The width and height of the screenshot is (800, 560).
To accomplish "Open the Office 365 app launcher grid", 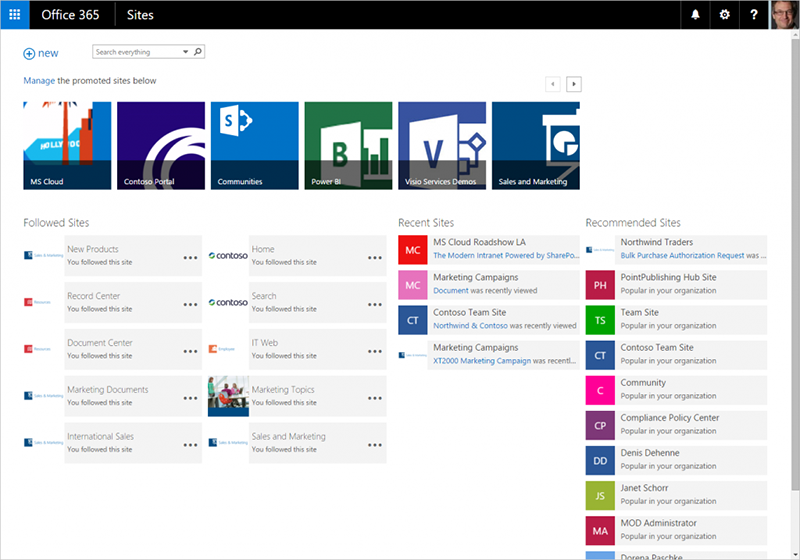I will 15,15.
